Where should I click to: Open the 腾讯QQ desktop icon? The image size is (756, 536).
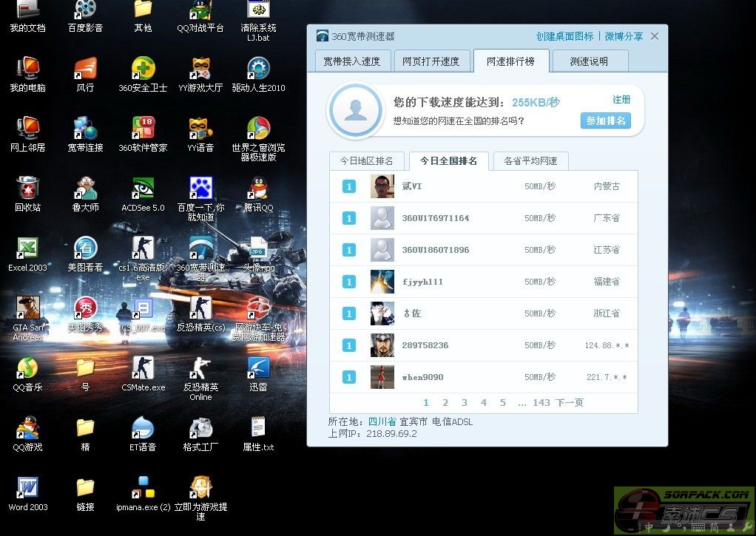[258, 189]
